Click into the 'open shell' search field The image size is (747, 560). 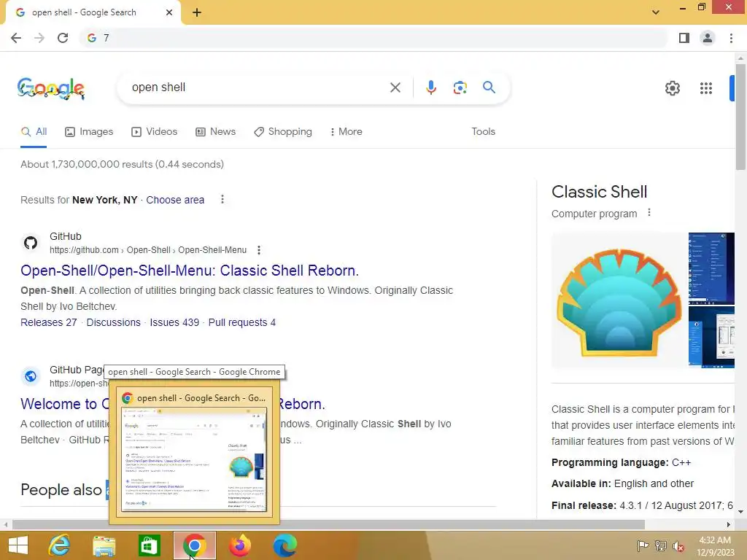[258, 87]
